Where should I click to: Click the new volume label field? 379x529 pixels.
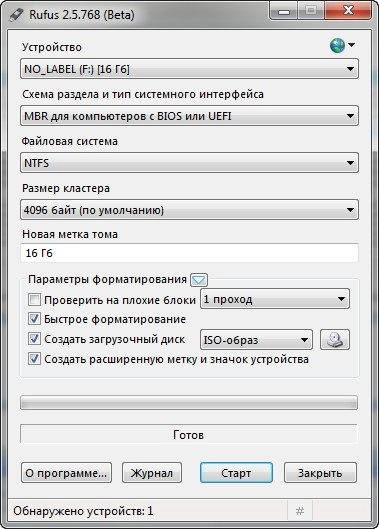pyautogui.click(x=189, y=253)
